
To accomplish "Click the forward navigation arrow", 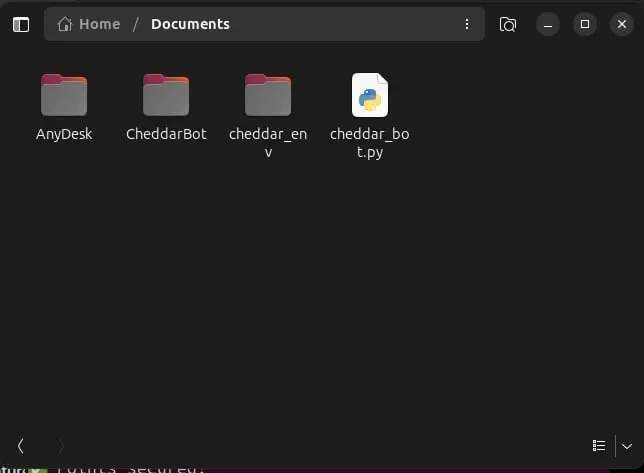I will point(60,446).
